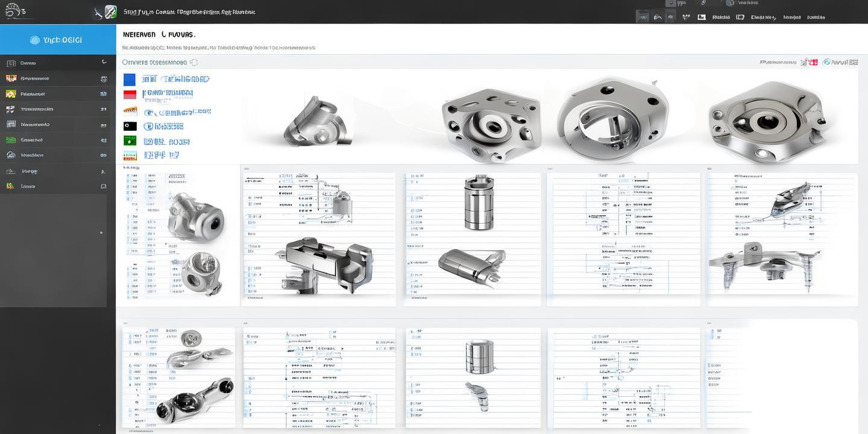
Task: Select the solid blue color swatch
Action: pyautogui.click(x=129, y=80)
